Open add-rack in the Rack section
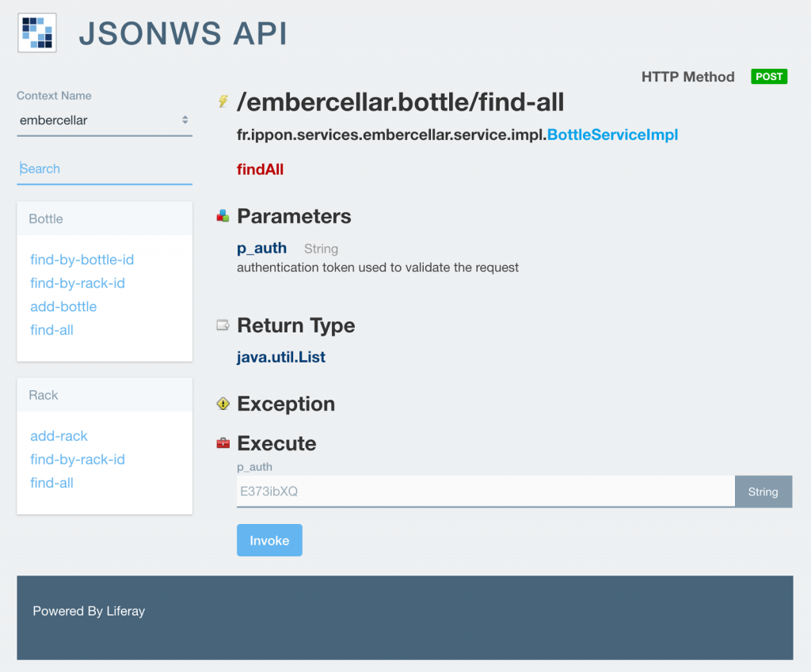The image size is (811, 672). (59, 436)
